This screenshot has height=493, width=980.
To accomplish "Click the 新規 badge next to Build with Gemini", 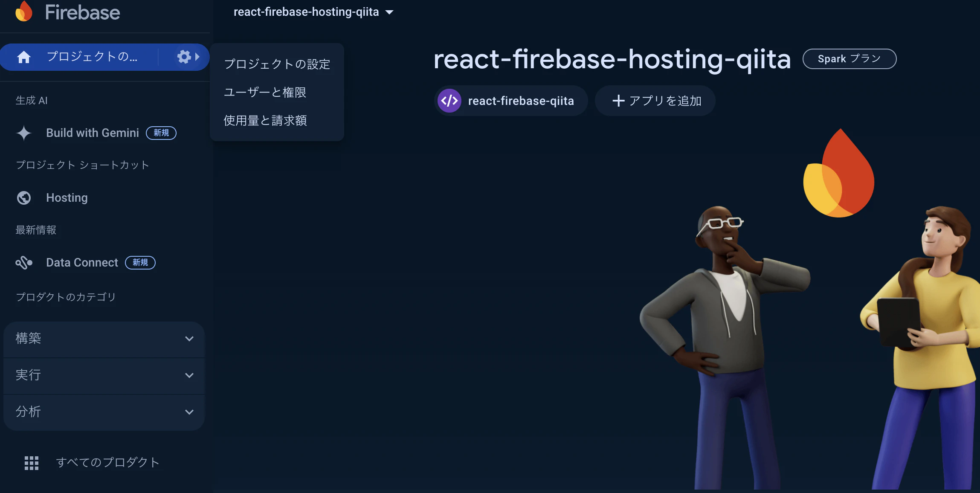I will [161, 133].
